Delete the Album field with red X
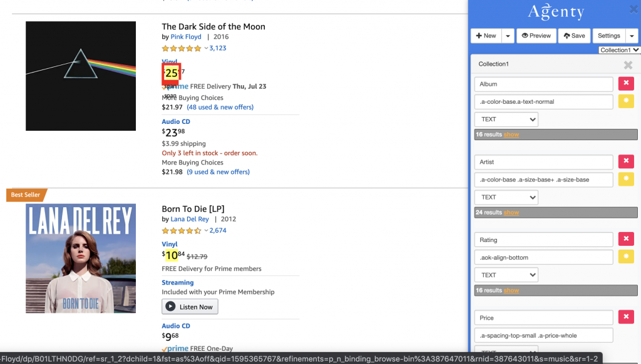Viewport: 641px width, 364px height. click(626, 84)
